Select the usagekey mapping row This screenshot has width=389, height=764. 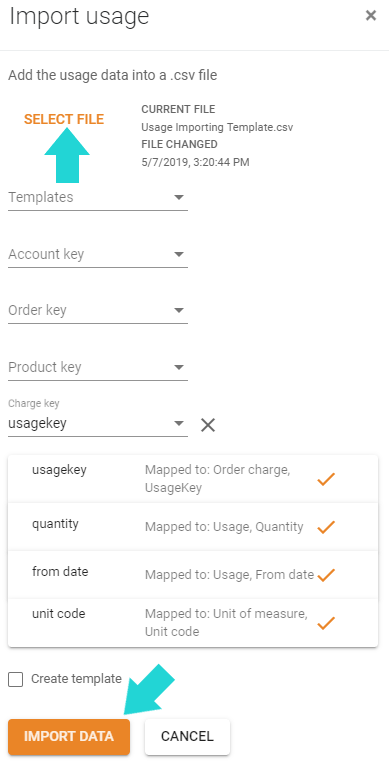click(x=193, y=479)
